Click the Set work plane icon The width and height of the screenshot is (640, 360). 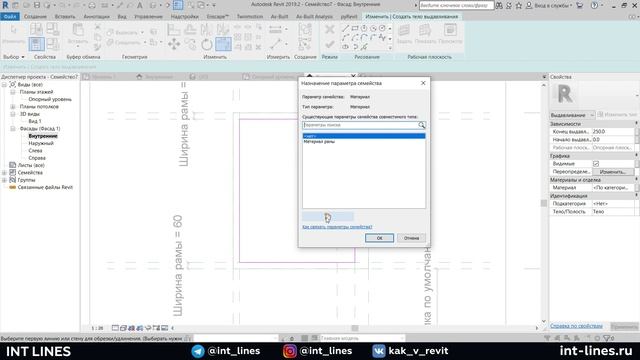(x=404, y=31)
